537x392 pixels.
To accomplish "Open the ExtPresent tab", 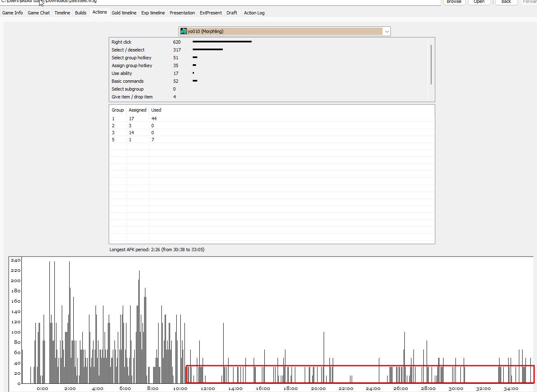I will (211, 13).
